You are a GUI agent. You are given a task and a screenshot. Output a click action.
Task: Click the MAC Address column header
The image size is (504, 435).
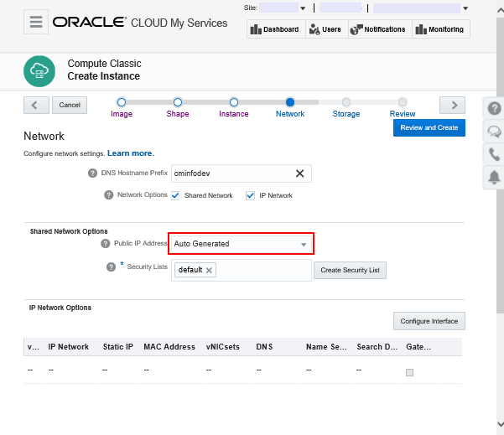(x=169, y=347)
